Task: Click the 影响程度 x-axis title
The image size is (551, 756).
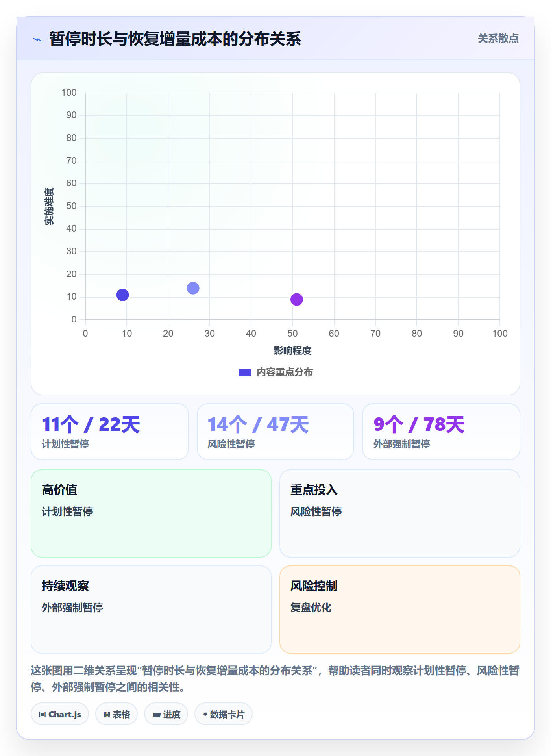Action: [x=292, y=350]
